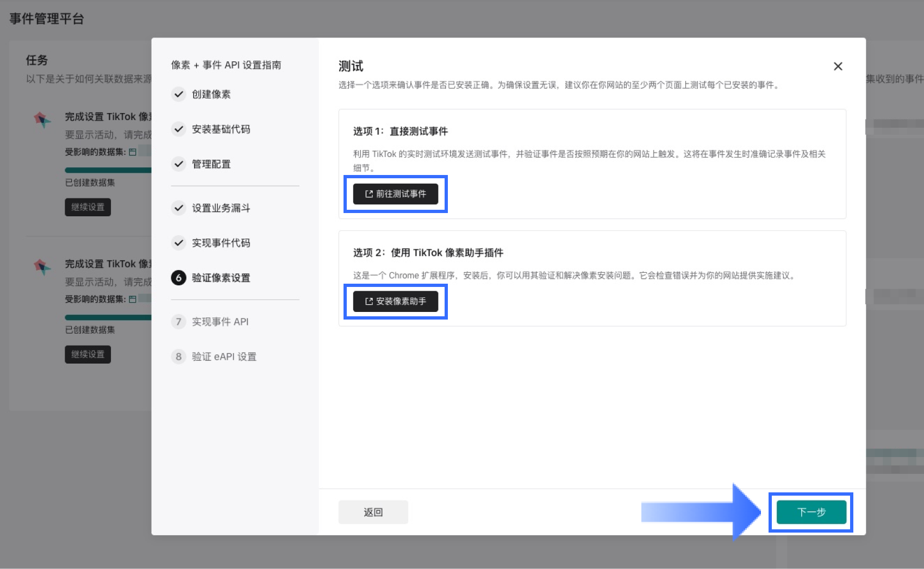The image size is (924, 569).
Task: Click the 像素 + 事件 API 设置指南 heading
Action: coord(226,65)
